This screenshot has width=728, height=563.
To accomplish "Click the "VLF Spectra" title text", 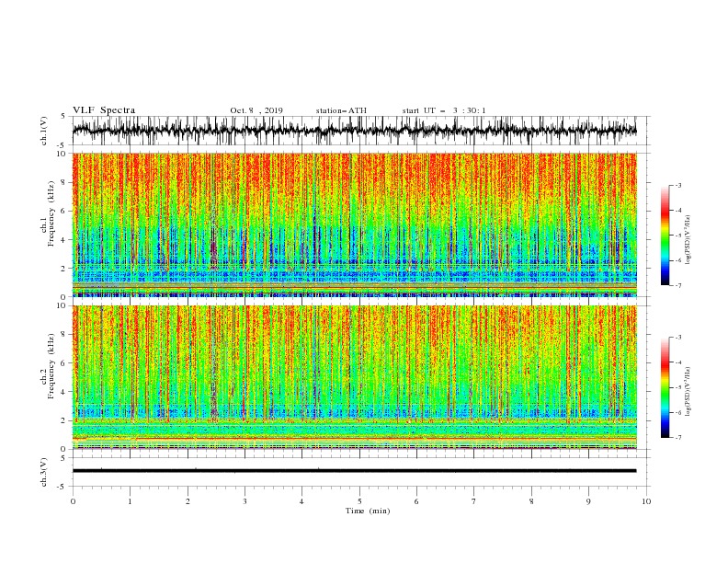I will pyautogui.click(x=104, y=110).
